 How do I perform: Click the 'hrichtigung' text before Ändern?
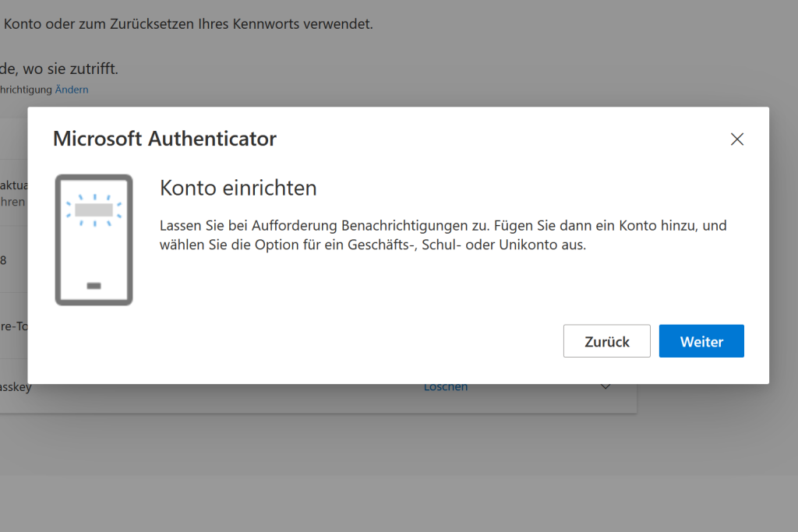(x=26, y=90)
